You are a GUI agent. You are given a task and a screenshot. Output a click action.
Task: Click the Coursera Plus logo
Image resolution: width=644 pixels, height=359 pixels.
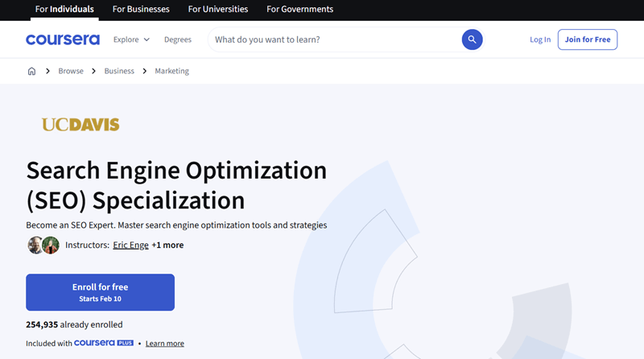pyautogui.click(x=104, y=343)
